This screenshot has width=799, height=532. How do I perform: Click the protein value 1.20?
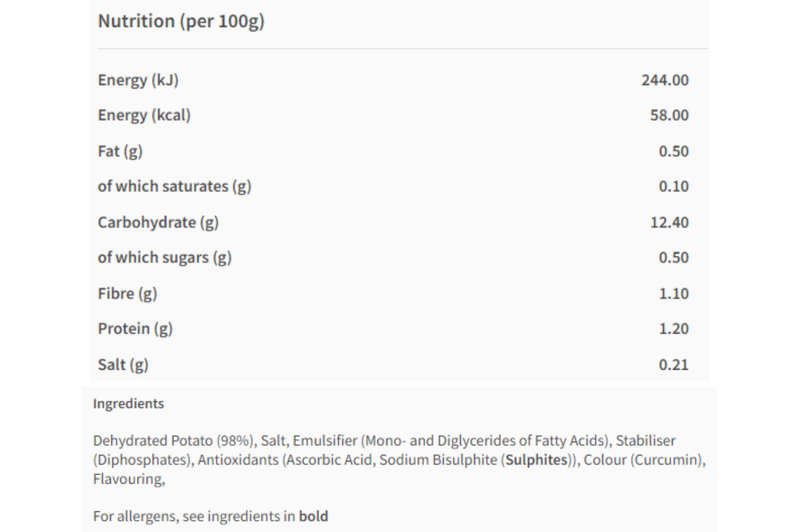pos(674,329)
